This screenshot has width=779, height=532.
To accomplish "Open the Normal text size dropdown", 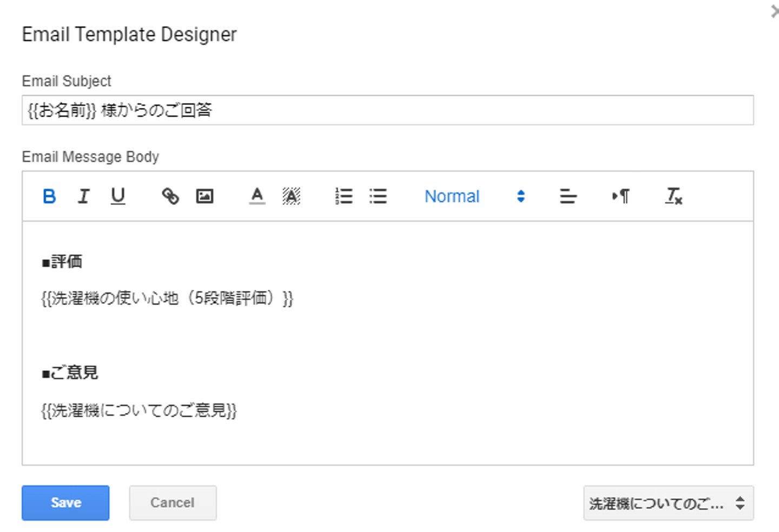I will point(474,196).
